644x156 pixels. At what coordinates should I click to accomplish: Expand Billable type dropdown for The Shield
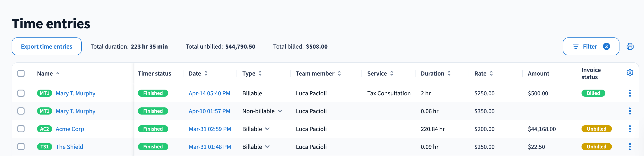267,147
